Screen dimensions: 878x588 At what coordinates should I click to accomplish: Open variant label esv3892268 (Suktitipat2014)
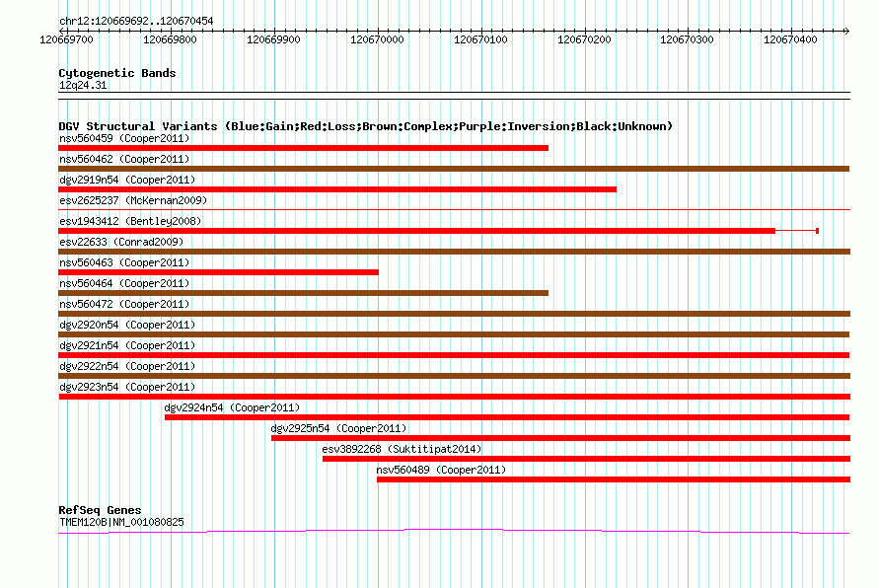(402, 449)
